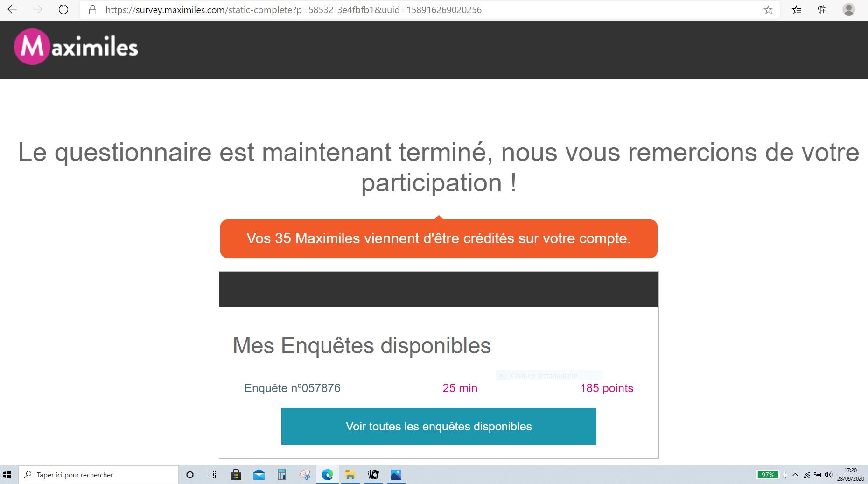Screen dimensions: 868x484
Task: Open File Explorer from taskbar
Action: point(350,475)
